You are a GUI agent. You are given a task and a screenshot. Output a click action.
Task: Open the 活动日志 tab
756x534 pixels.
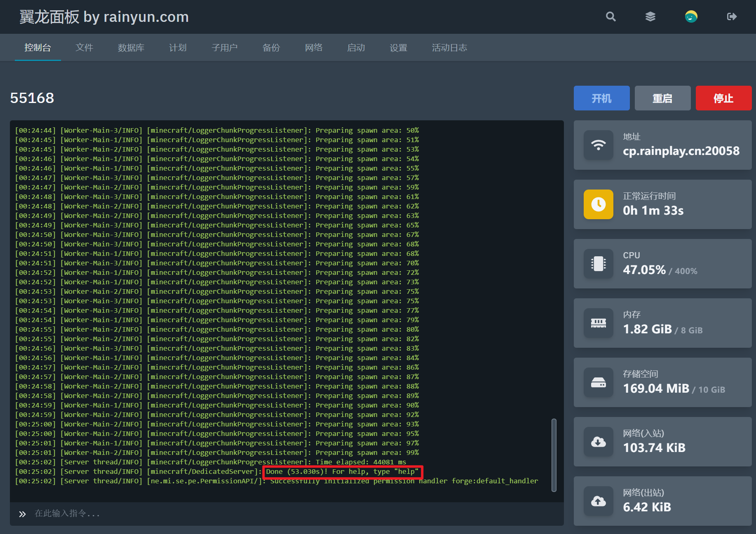449,48
